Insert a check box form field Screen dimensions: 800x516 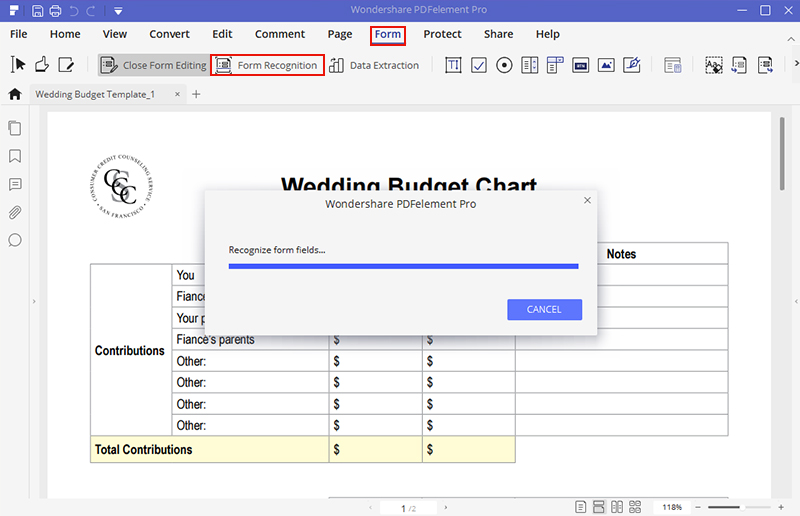pos(479,66)
